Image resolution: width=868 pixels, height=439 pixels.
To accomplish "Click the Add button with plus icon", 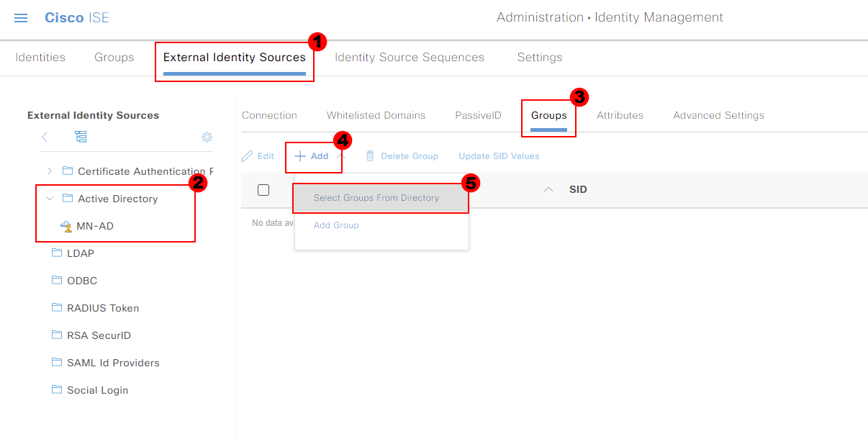I will [312, 156].
